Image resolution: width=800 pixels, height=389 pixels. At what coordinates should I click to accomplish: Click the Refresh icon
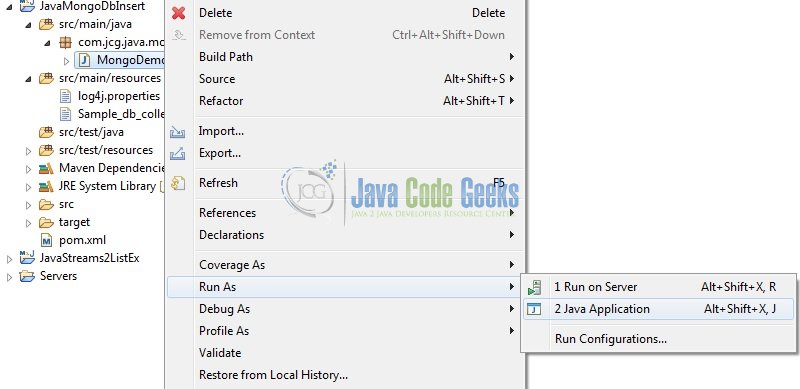(178, 183)
